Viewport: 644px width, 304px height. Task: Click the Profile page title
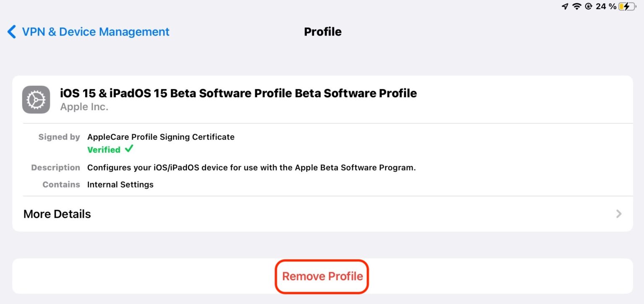(x=322, y=32)
